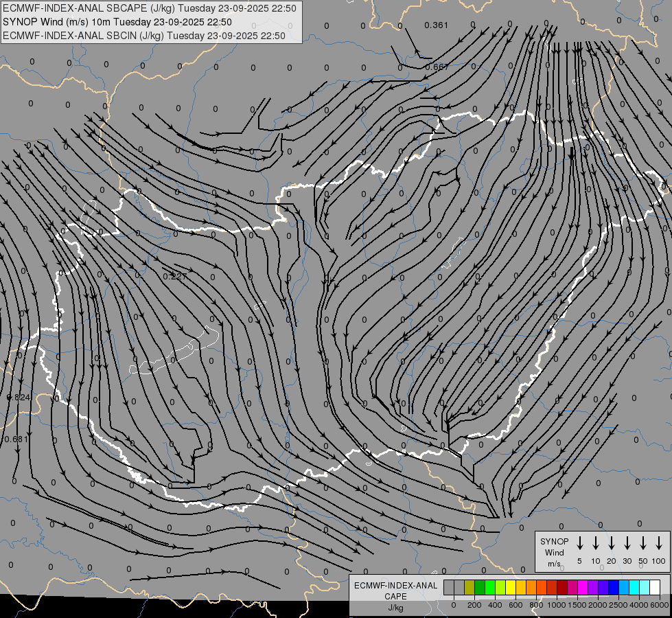Click the CAPE label in color legend

click(395, 597)
